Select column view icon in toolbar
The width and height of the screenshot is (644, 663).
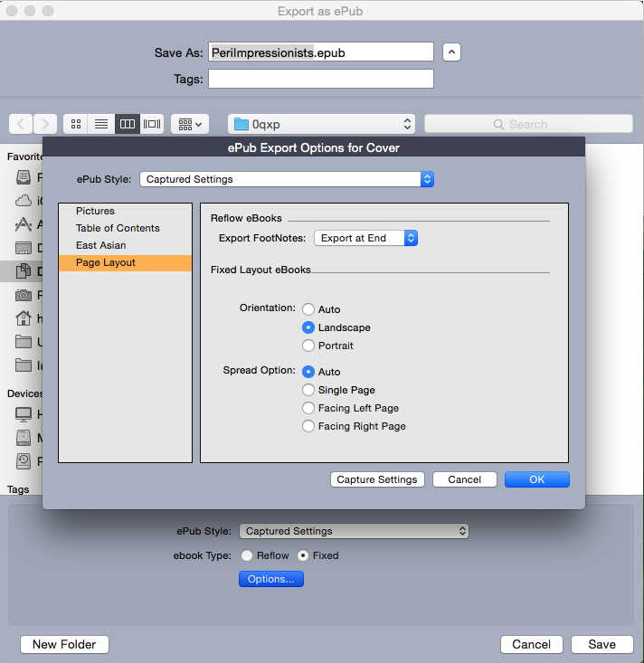pos(127,124)
